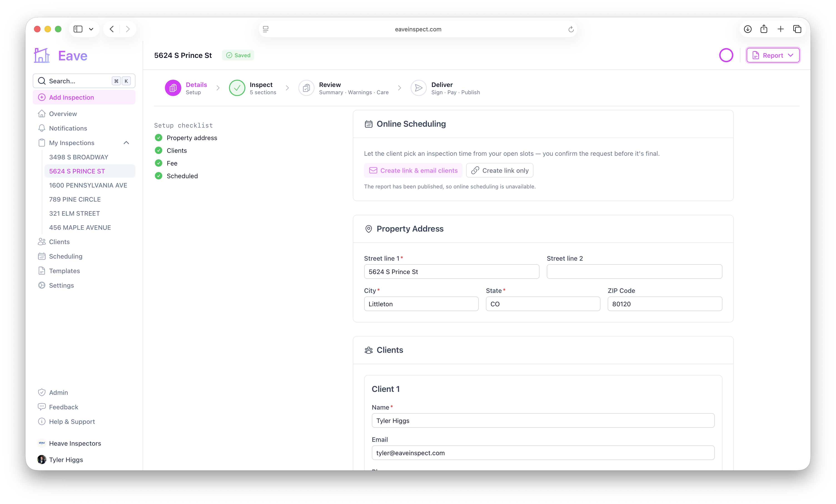Click the Feedback chat bubble icon
The image size is (836, 504).
(x=42, y=407)
